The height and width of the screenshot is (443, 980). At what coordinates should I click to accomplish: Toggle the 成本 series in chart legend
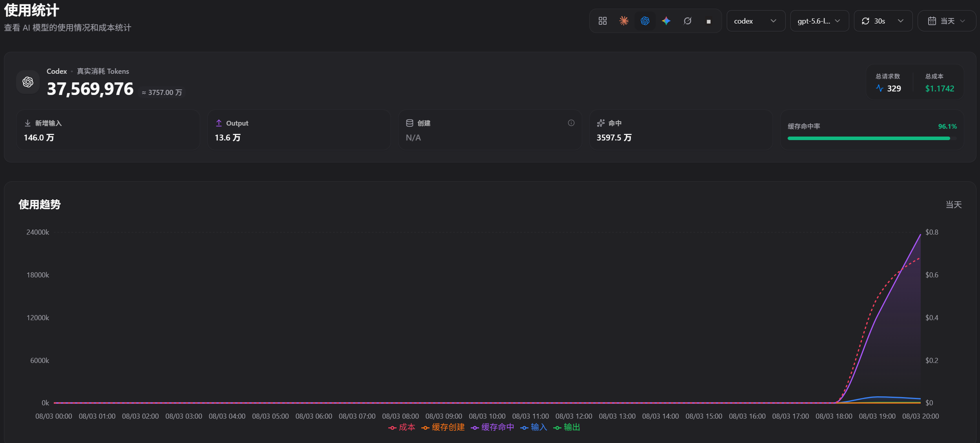pyautogui.click(x=402, y=427)
